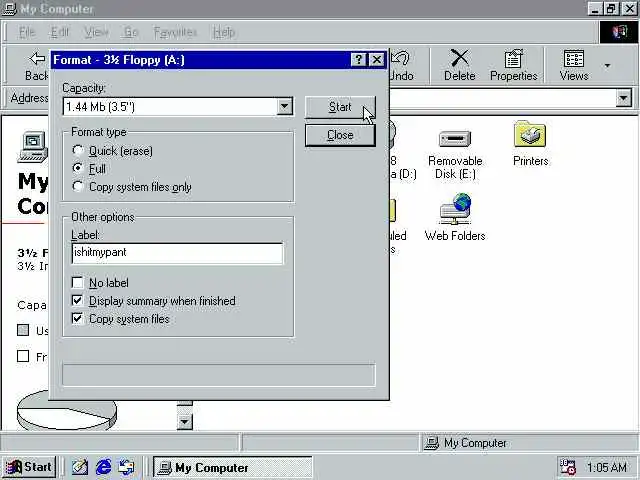Click the format progress bar in dialog
640x480 pixels.
pyautogui.click(x=219, y=375)
